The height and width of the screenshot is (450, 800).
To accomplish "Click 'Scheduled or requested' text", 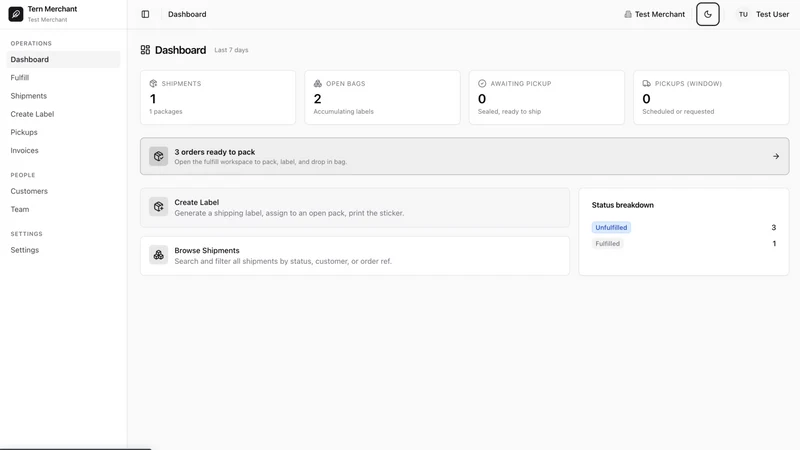I will point(678,111).
